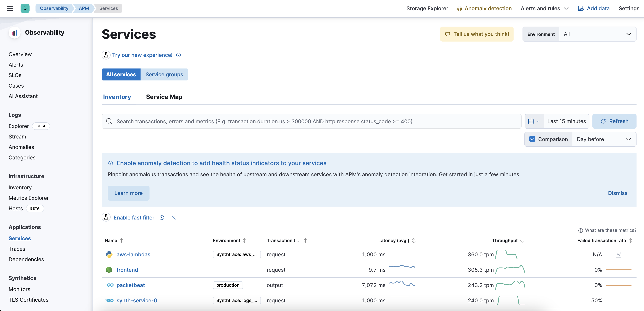
Task: Click Tell us what you think! button
Action: click(x=477, y=34)
